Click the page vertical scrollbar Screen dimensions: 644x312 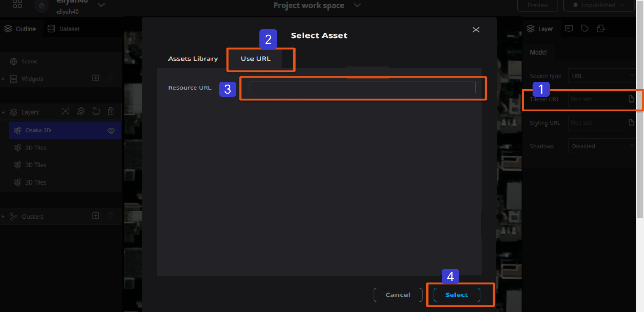point(640,109)
